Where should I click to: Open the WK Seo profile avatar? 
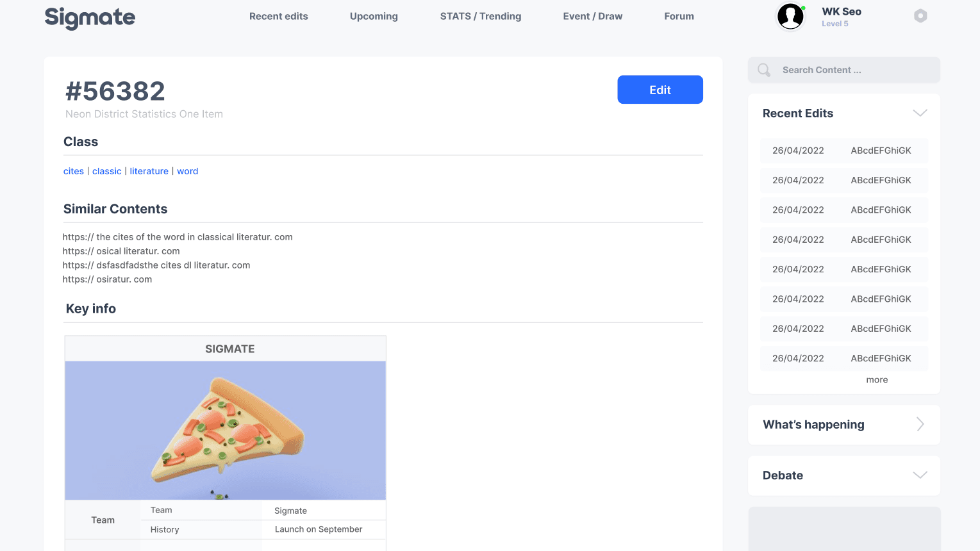790,17
